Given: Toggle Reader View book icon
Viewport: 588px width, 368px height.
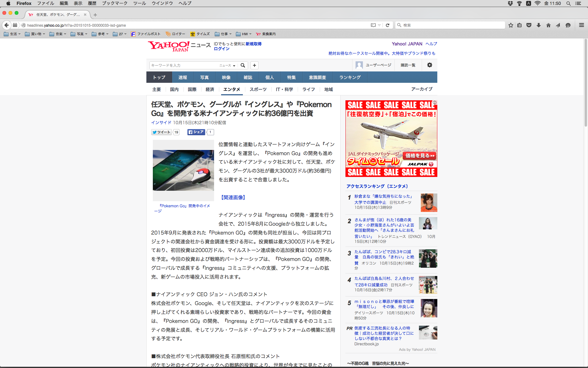Looking at the screenshot, I should pyautogui.click(x=373, y=25).
